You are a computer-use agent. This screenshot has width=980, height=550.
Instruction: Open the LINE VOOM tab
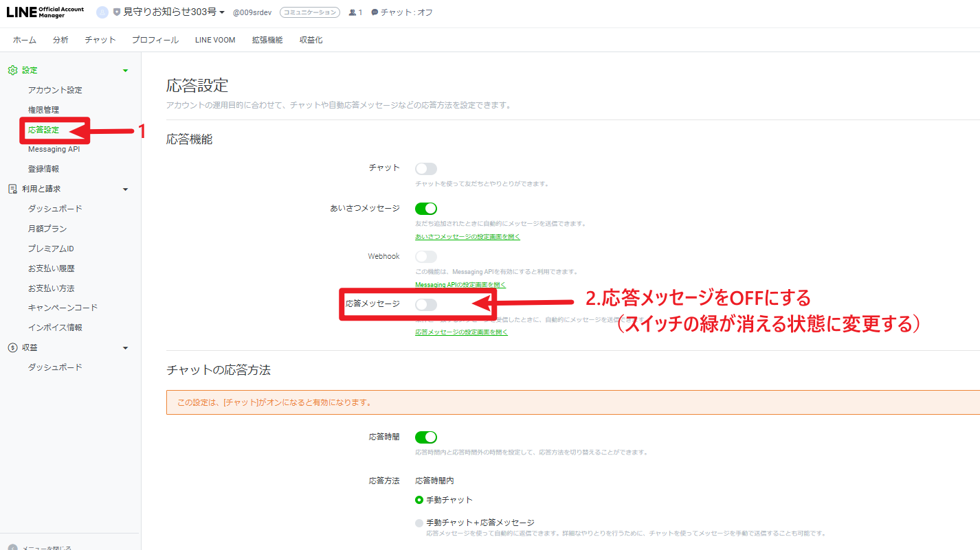pos(215,40)
